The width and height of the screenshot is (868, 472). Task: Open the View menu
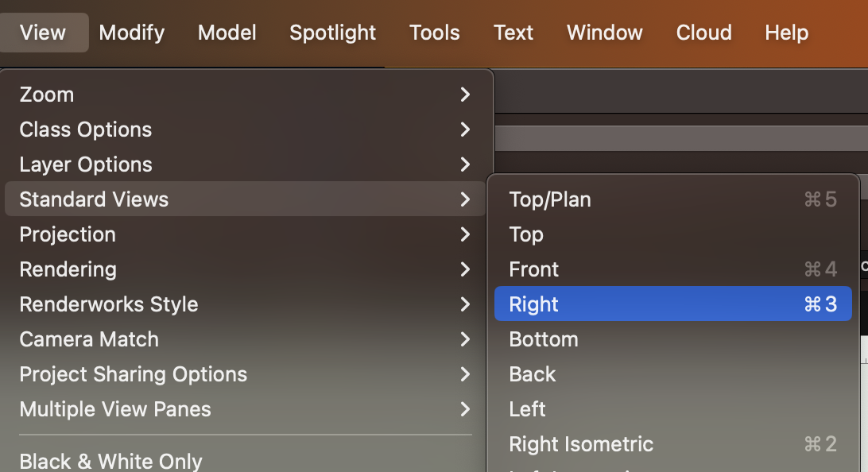[x=43, y=33]
